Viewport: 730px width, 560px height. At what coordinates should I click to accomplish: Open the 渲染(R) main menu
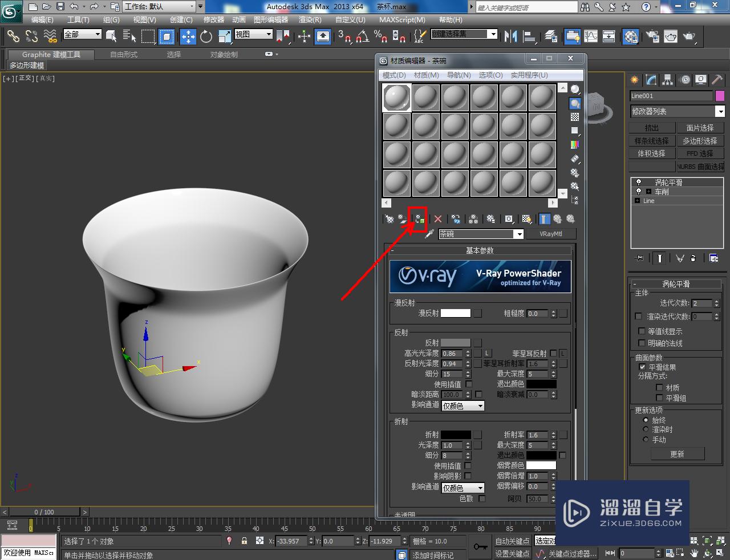pos(310,20)
